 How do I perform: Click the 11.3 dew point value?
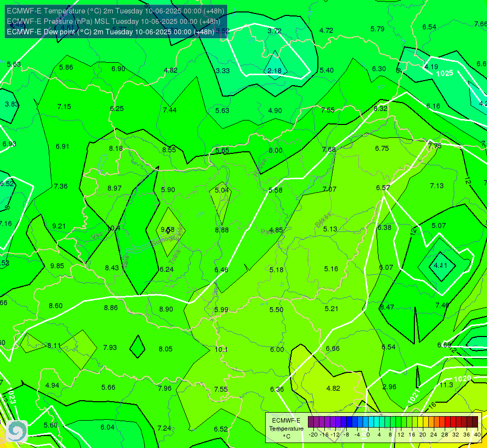pyautogui.click(x=446, y=385)
